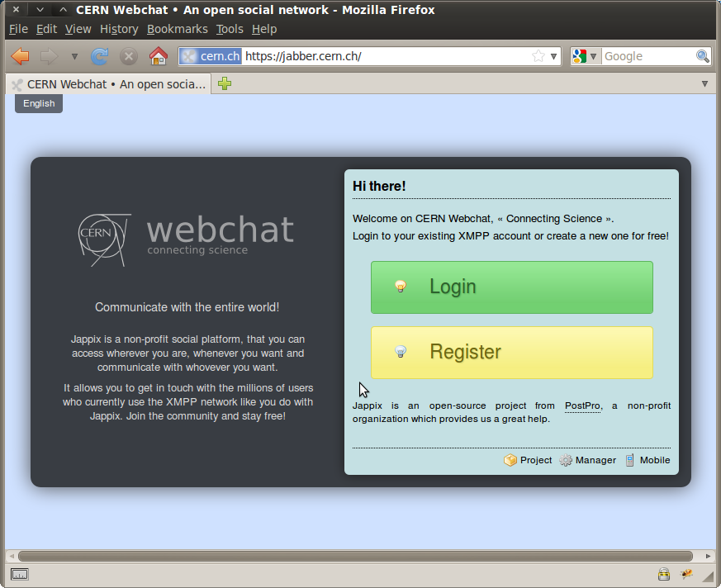The image size is (721, 588).
Task: Click the lit bulb icon on Login
Action: (x=401, y=287)
